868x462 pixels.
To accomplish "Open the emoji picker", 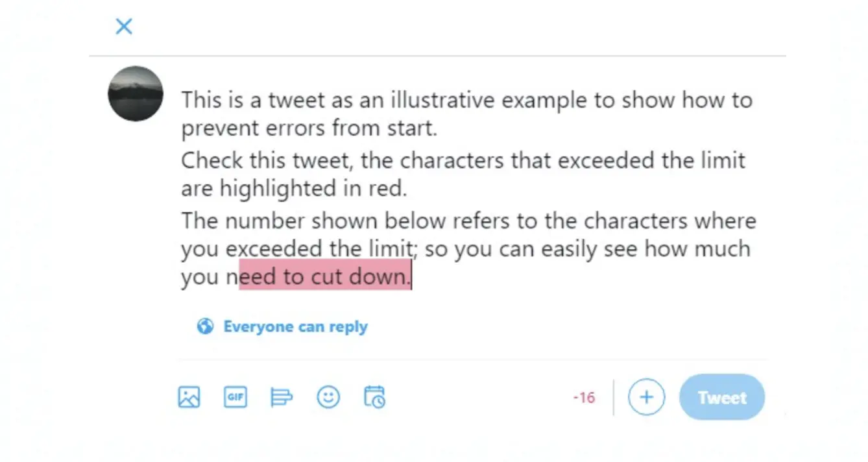I will click(328, 396).
